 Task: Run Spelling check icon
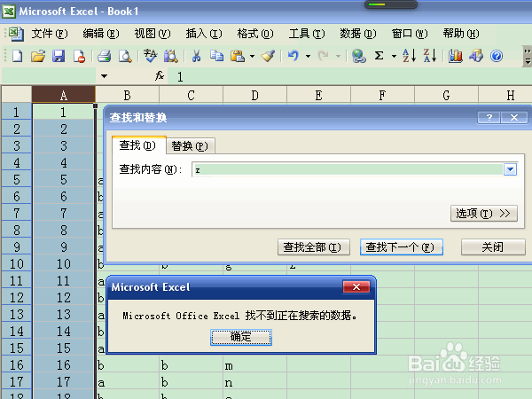(x=150, y=56)
